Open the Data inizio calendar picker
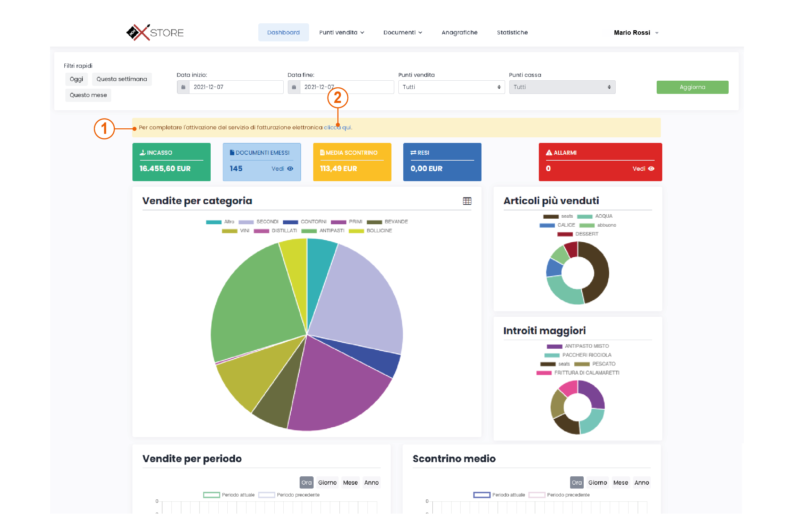This screenshot has height=532, width=794. click(x=184, y=87)
